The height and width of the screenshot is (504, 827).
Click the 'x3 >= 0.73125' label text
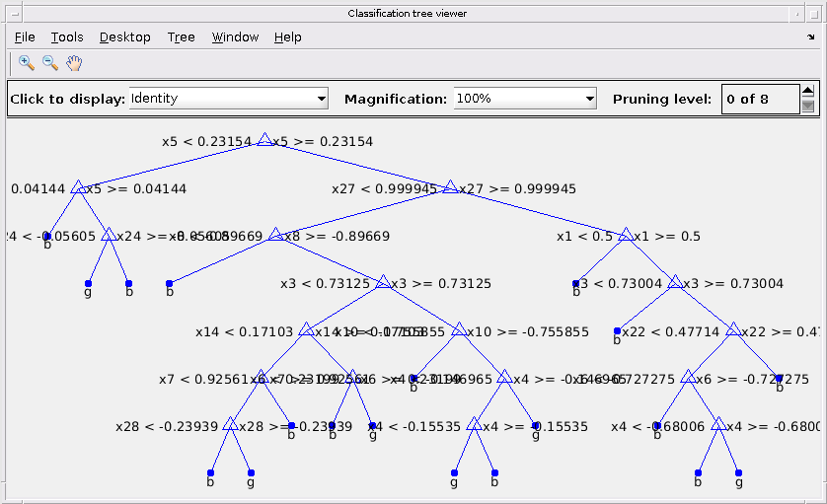point(441,284)
